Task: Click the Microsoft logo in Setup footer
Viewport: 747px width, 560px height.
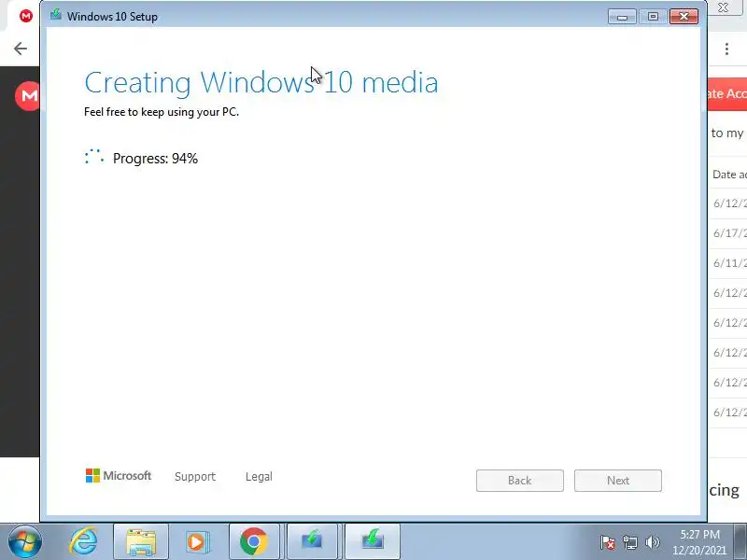Action: (x=119, y=475)
